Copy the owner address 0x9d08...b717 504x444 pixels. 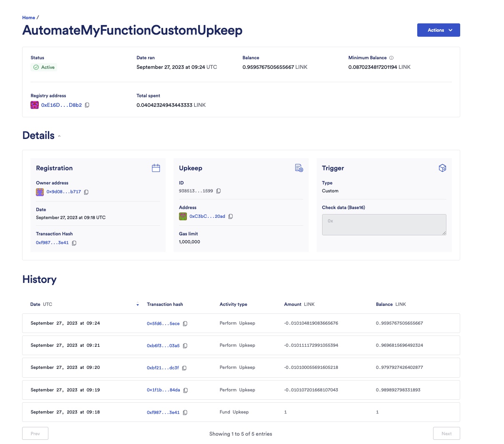coord(86,192)
